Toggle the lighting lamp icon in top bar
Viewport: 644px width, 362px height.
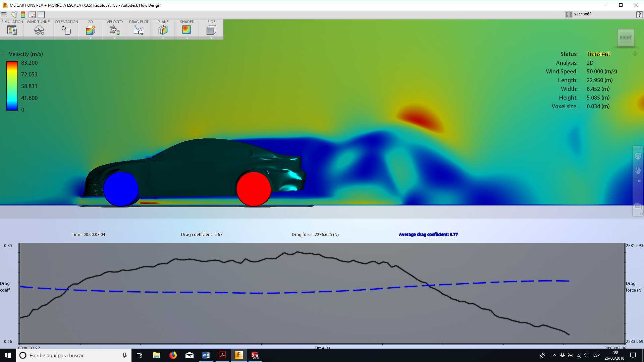tap(14, 14)
